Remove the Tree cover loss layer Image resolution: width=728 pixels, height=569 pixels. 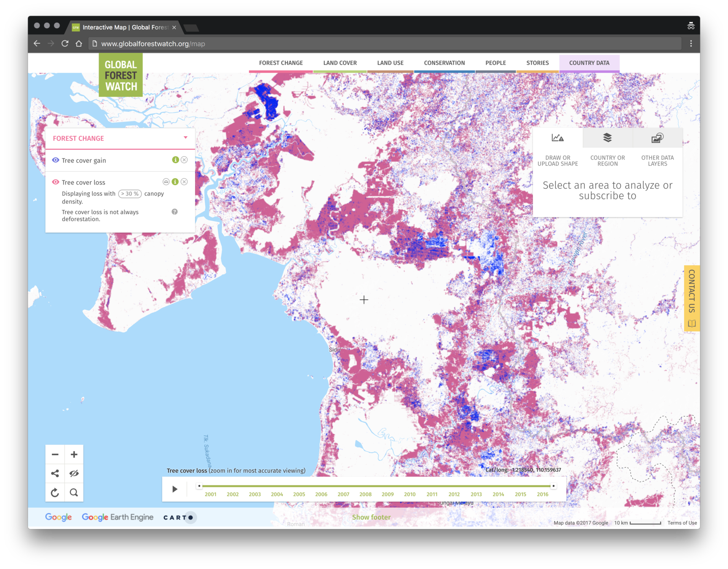(x=184, y=182)
